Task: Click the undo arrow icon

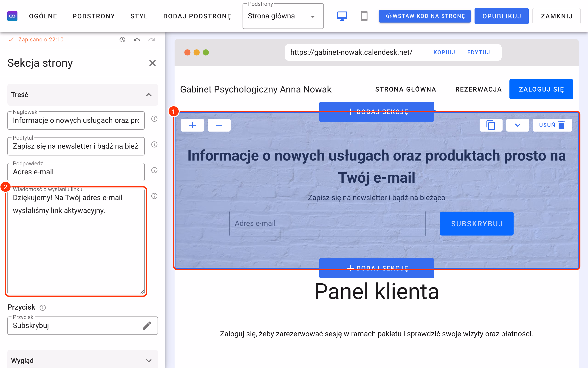Action: pyautogui.click(x=137, y=39)
